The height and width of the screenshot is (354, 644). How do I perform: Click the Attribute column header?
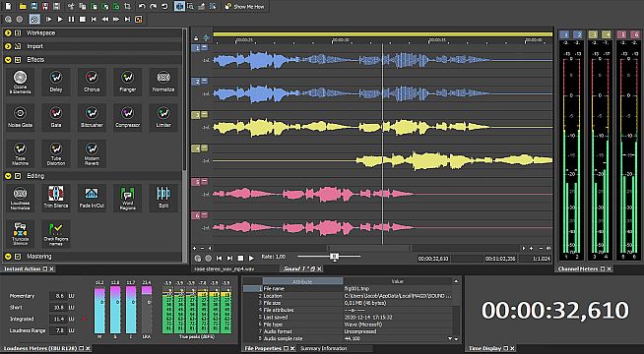pos(302,281)
